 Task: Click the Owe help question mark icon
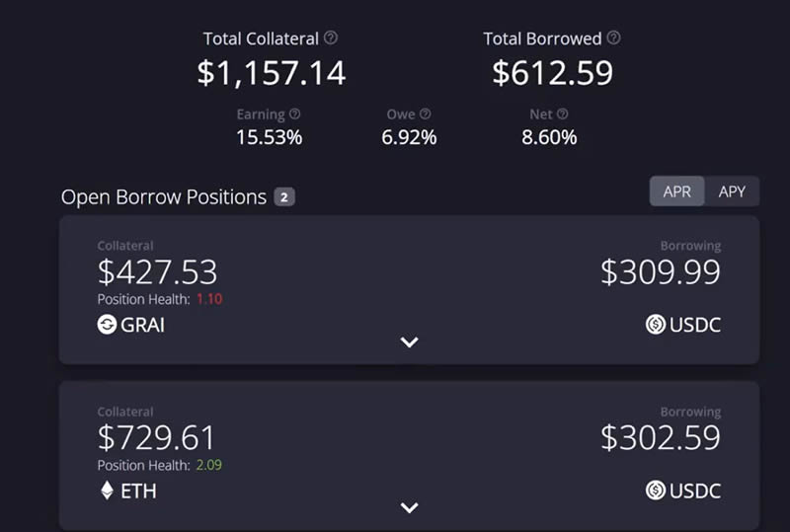[426, 114]
